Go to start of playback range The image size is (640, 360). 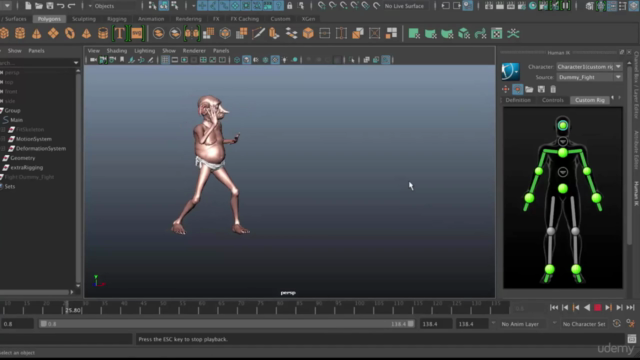point(554,308)
